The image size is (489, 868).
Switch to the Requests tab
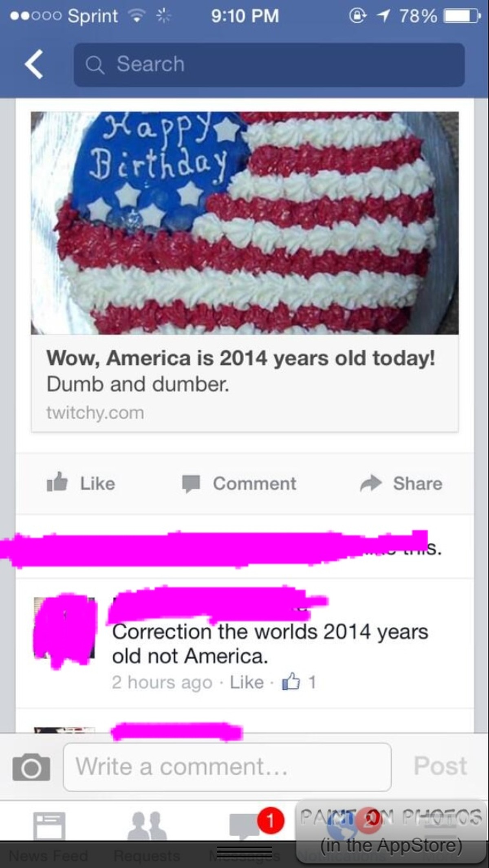coord(147,835)
